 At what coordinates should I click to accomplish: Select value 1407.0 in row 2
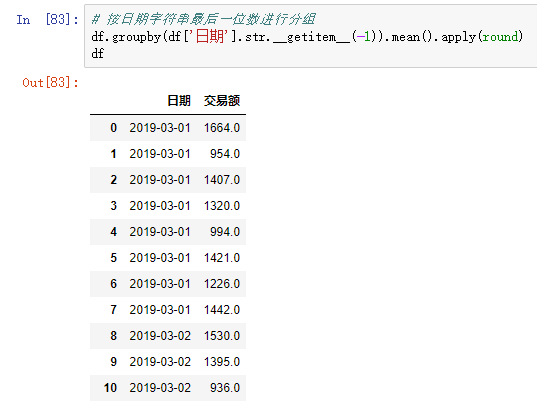coord(222,180)
